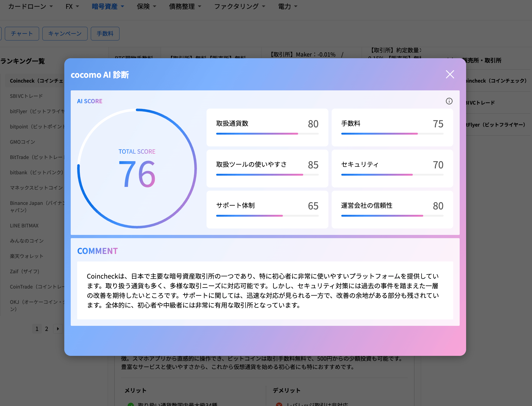Click the チャート button
532x406 pixels.
pyautogui.click(x=22, y=34)
